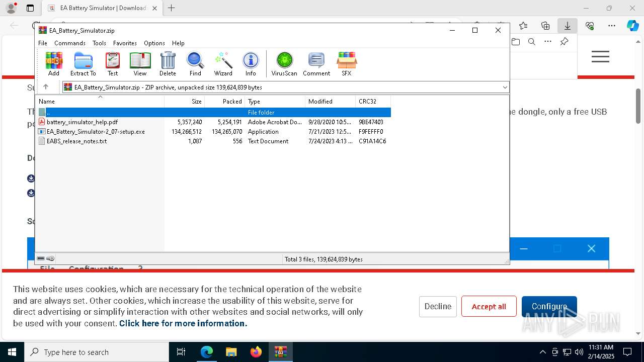Click the Windows Start button

(x=12, y=352)
